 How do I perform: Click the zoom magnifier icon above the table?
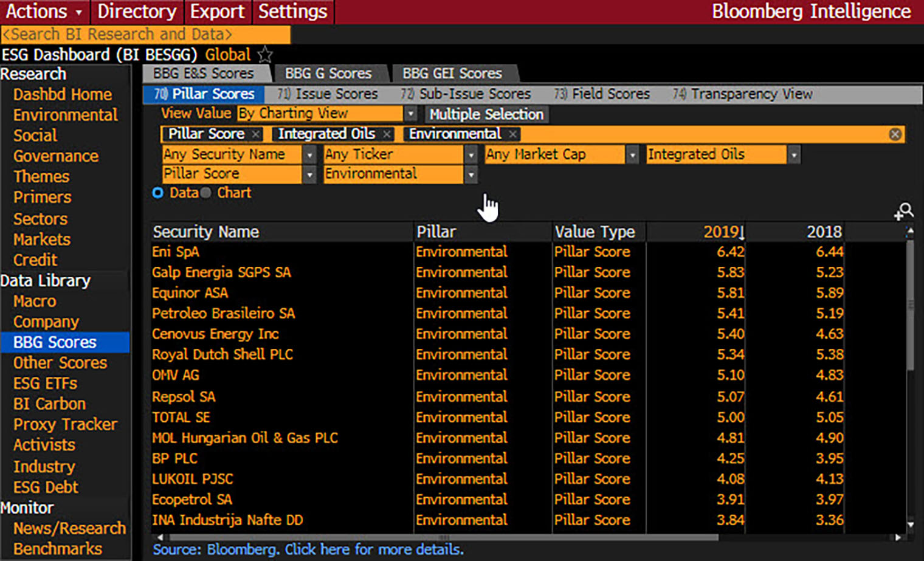(x=904, y=212)
